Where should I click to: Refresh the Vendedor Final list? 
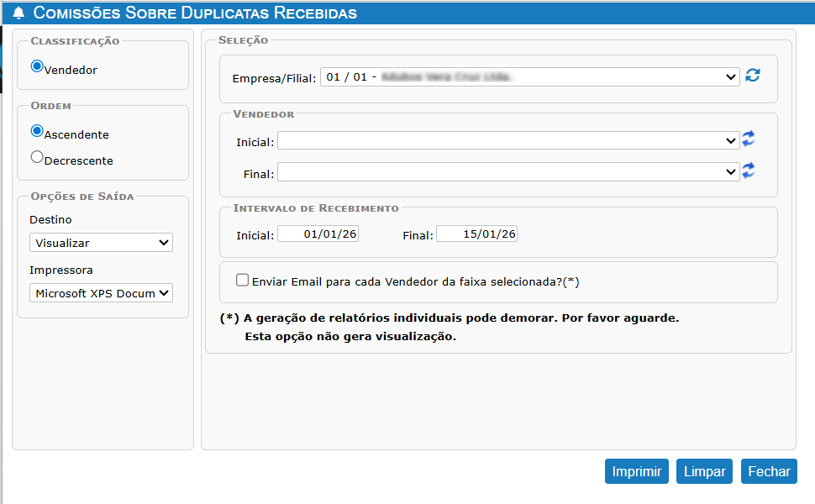point(749,171)
